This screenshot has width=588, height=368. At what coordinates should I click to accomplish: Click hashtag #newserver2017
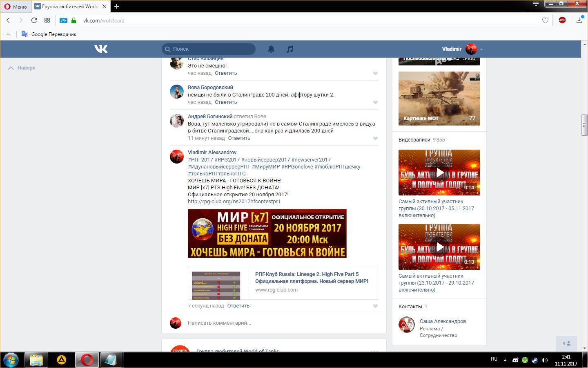(311, 160)
